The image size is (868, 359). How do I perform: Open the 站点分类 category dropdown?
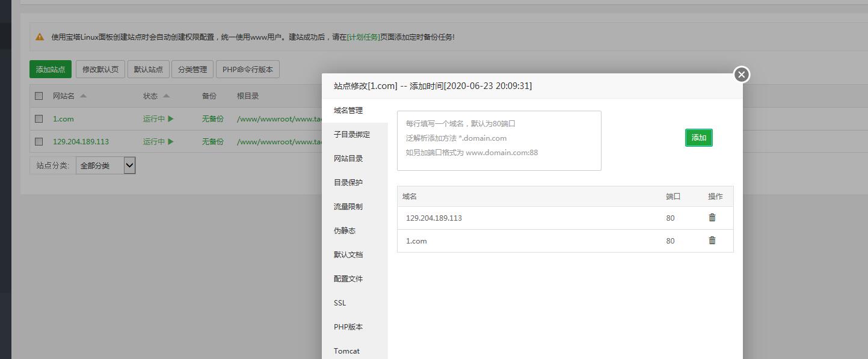pyautogui.click(x=106, y=165)
